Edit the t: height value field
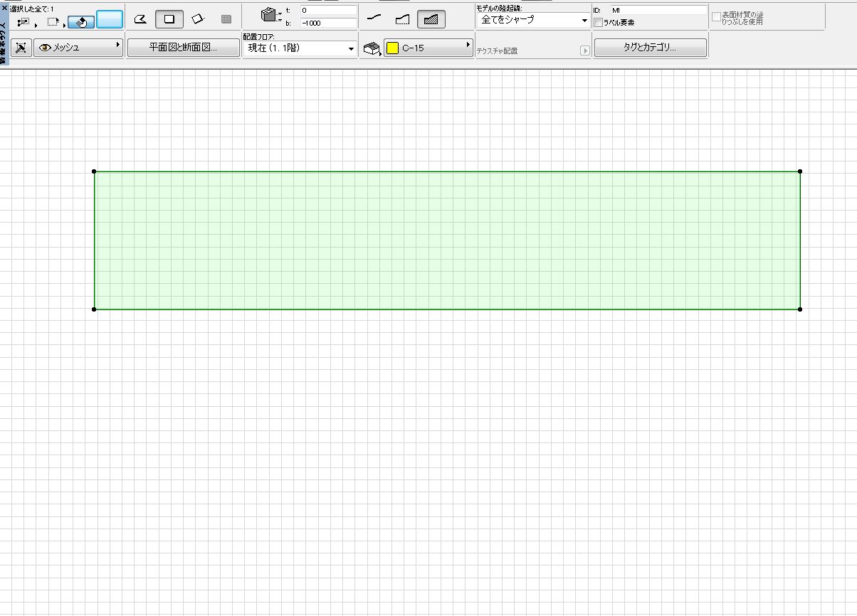857x616 pixels. click(328, 11)
